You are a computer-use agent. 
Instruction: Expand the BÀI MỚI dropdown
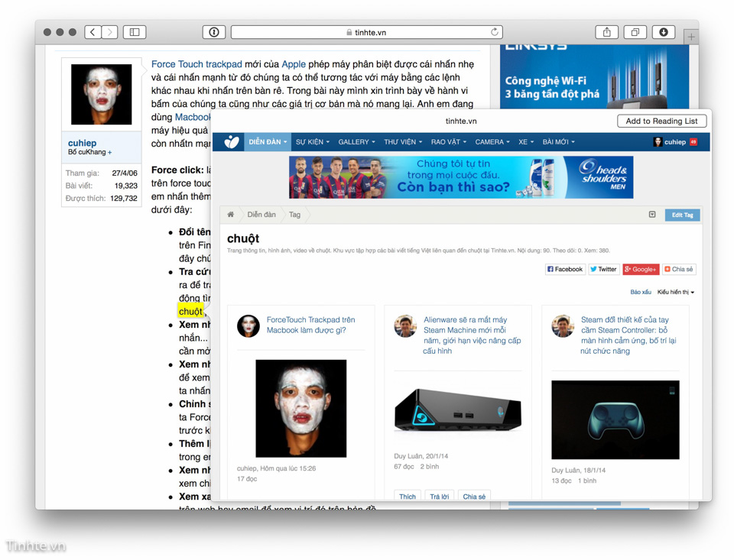click(558, 142)
